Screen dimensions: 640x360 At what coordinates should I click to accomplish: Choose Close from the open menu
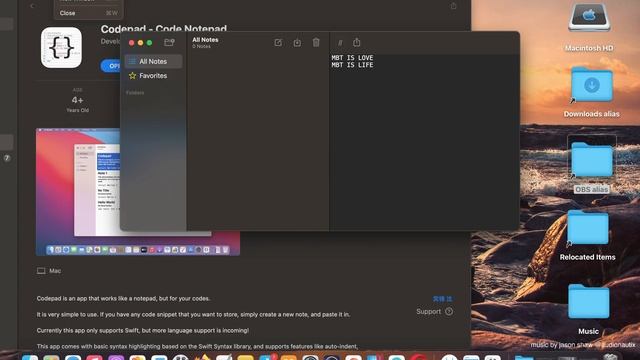(89, 13)
